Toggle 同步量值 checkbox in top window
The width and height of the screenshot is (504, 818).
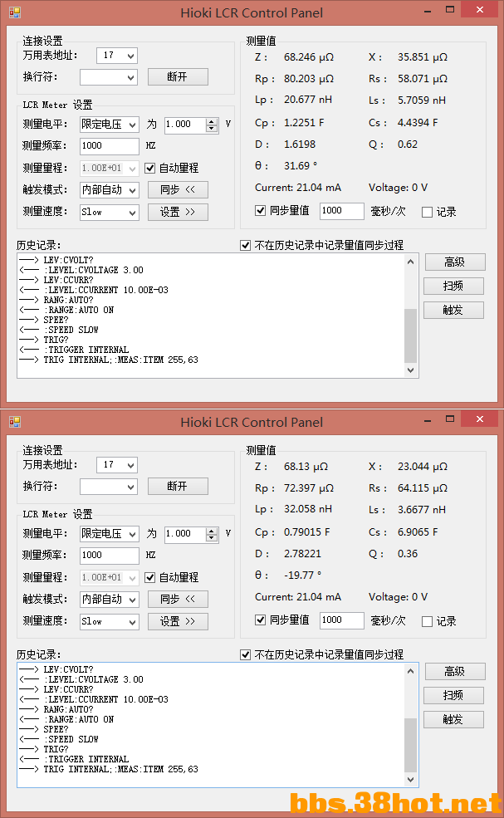click(260, 210)
